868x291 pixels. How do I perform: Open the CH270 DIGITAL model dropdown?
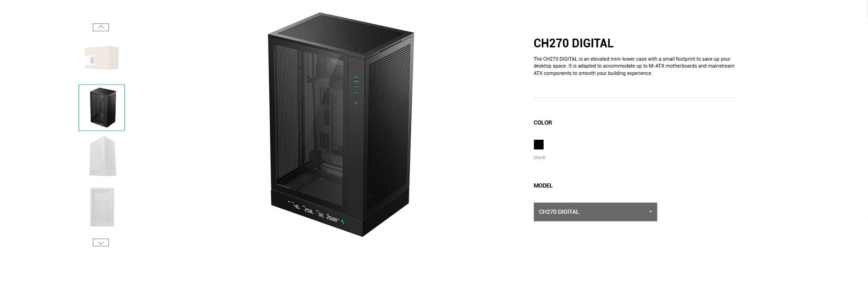pos(595,212)
